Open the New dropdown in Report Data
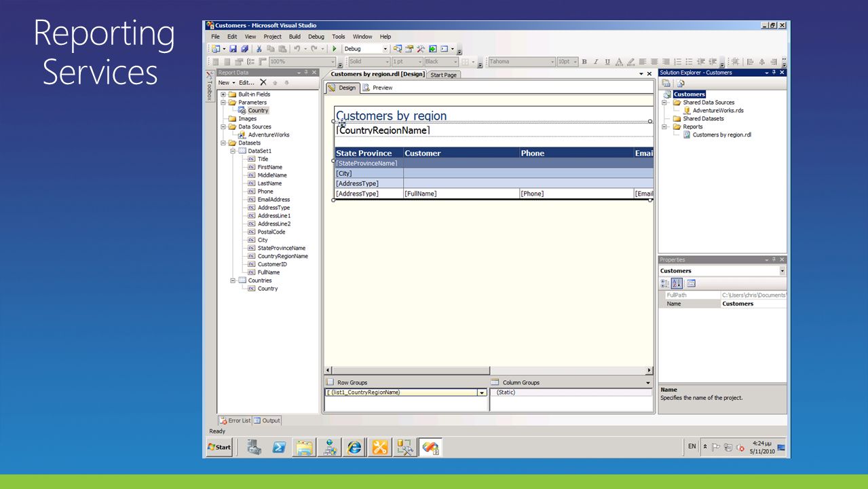This screenshot has width=868, height=489. tap(226, 83)
